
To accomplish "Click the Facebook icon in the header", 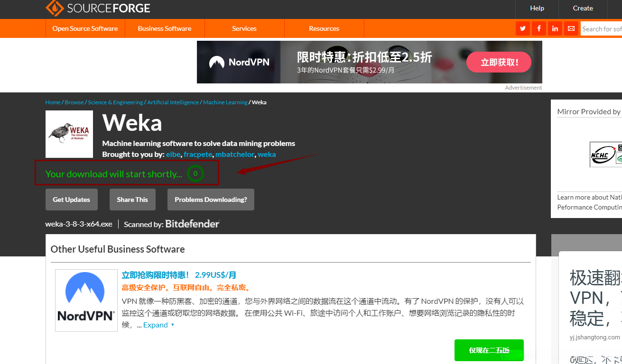I will tap(538, 28).
